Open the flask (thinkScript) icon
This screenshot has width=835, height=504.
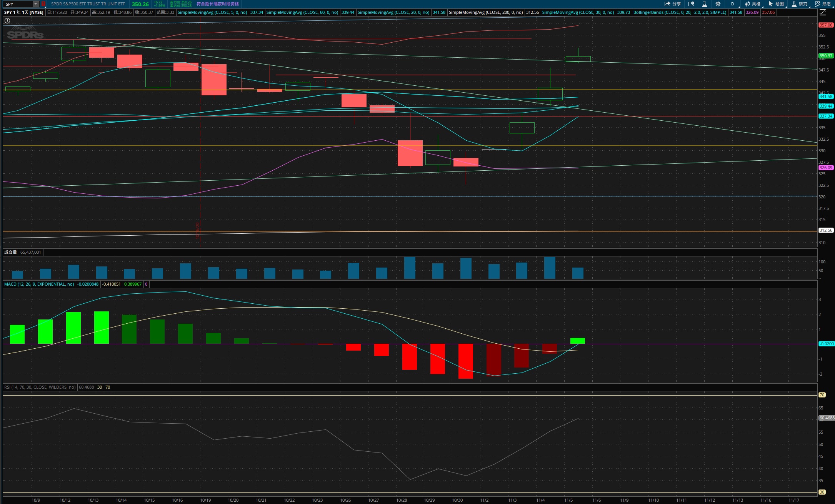coord(705,4)
